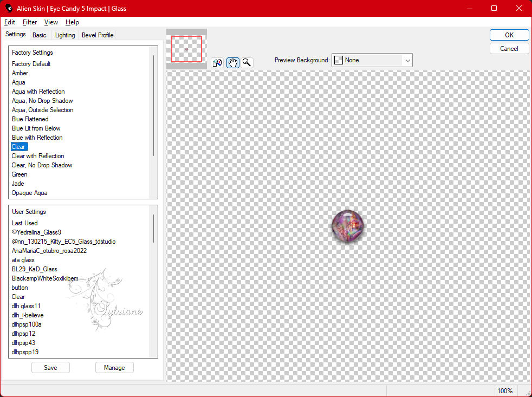Select the magnifier zoom tool
The width and height of the screenshot is (532, 397).
click(247, 63)
